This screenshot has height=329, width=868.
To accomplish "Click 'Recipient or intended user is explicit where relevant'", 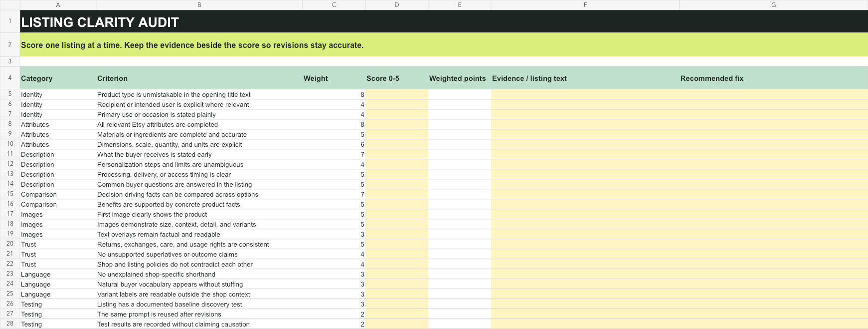I will pos(173,104).
